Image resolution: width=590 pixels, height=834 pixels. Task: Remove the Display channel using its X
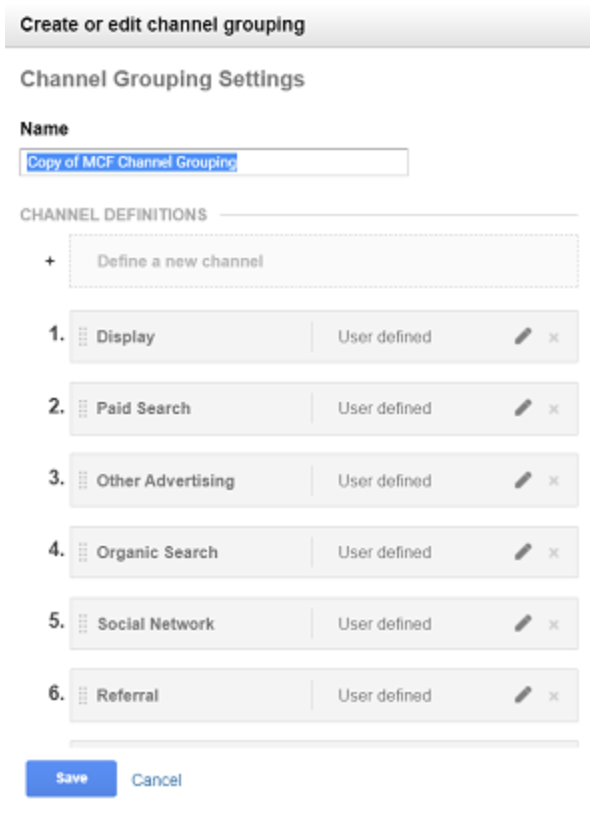click(x=553, y=337)
